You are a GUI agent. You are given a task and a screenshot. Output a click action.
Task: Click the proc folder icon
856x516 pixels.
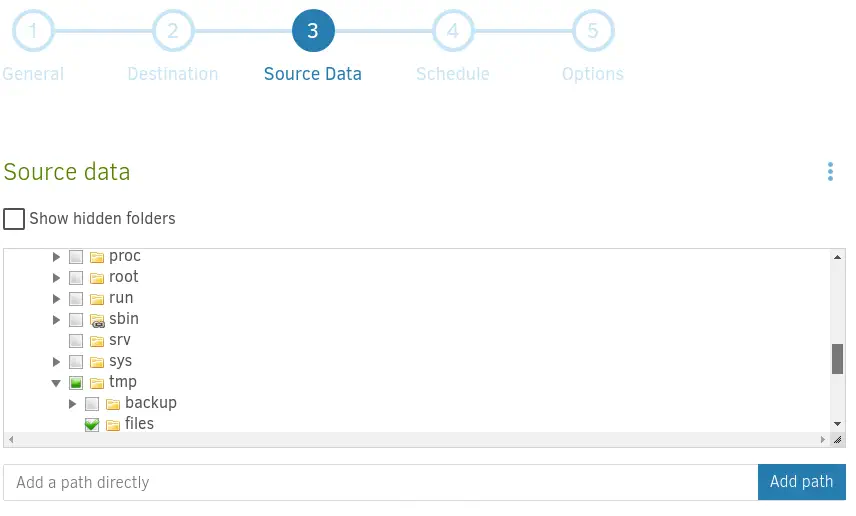click(97, 257)
